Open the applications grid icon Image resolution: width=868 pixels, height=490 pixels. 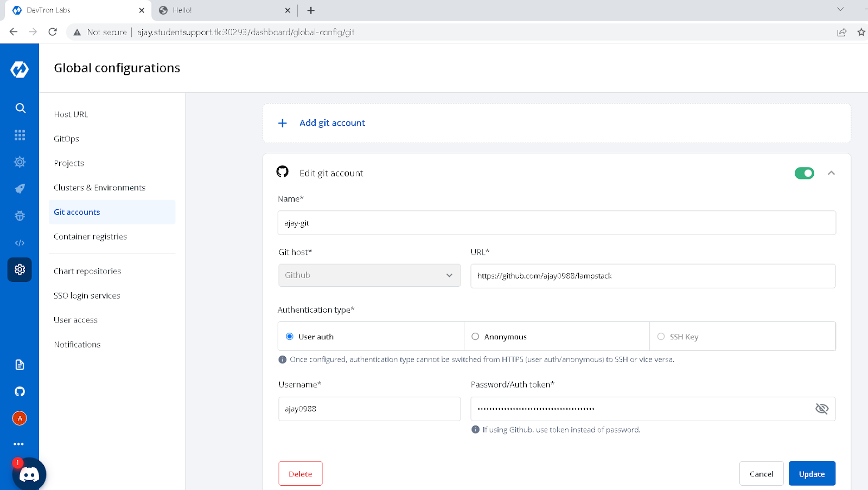pos(20,135)
